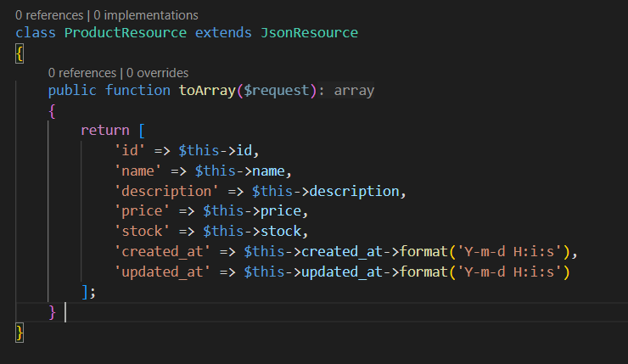Click the array return type hint

coord(354,90)
